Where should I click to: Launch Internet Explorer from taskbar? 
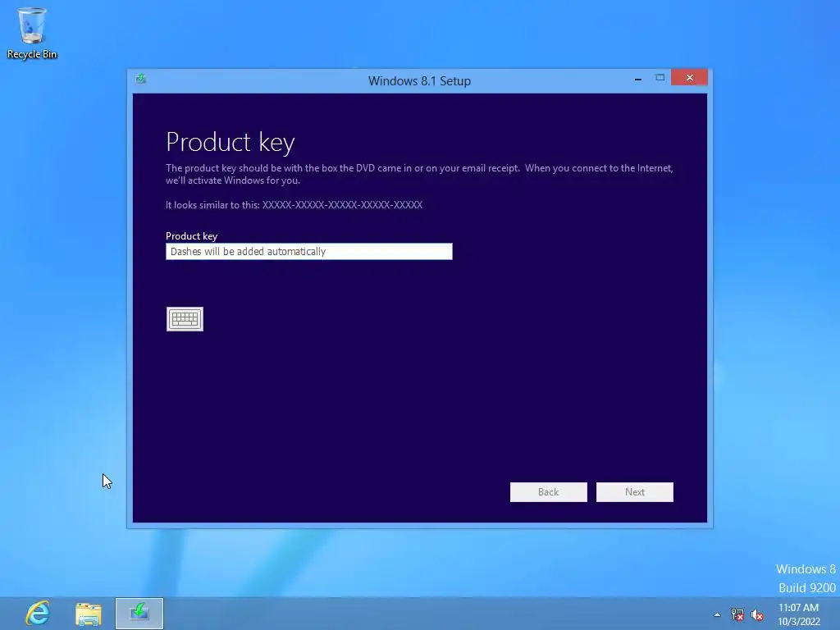[x=38, y=613]
